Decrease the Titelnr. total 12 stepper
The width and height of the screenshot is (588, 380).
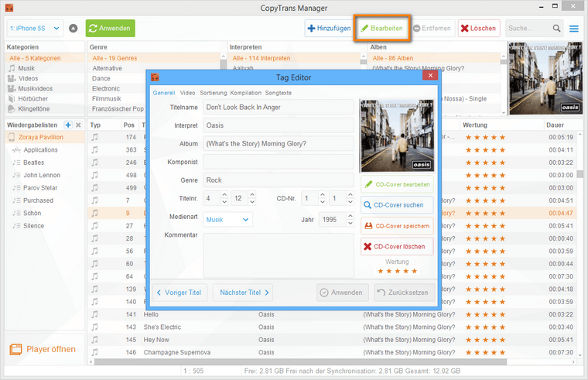pyautogui.click(x=252, y=202)
